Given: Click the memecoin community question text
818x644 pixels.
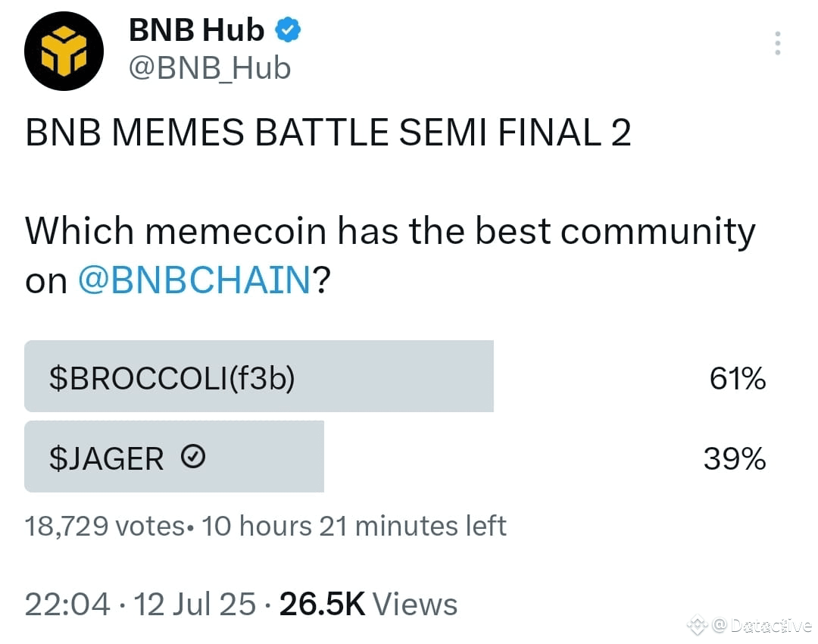Looking at the screenshot, I should pyautogui.click(x=390, y=255).
